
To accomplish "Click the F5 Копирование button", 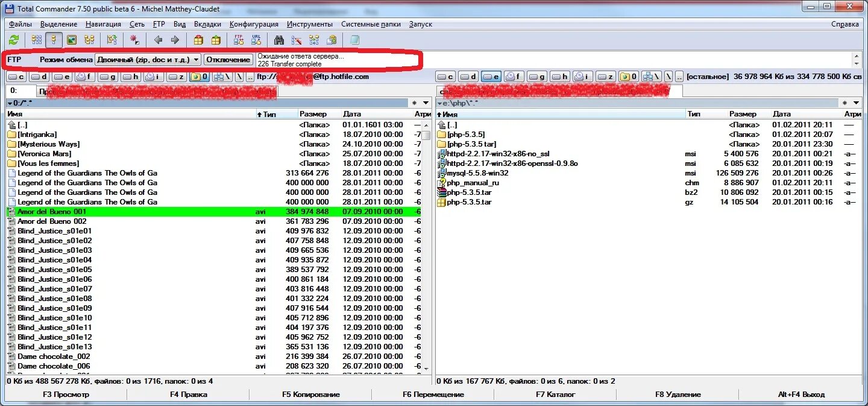I will (311, 395).
